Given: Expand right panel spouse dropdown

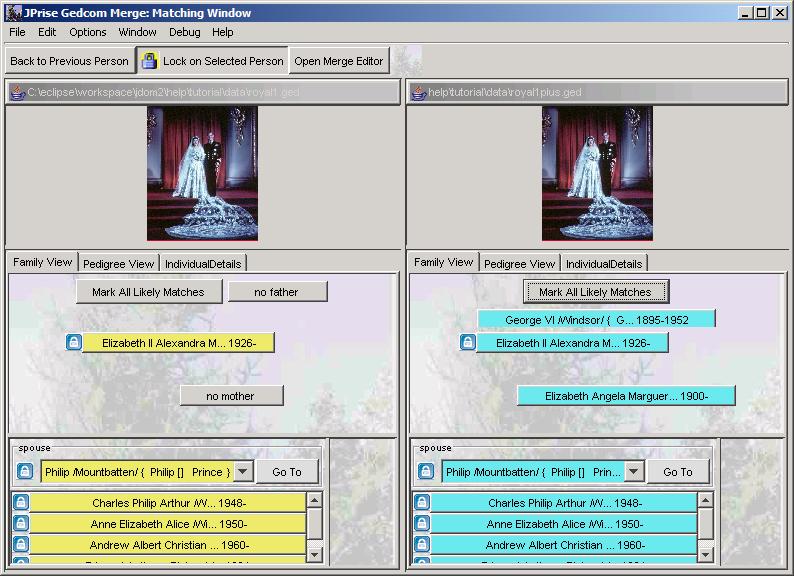Looking at the screenshot, I should (634, 472).
